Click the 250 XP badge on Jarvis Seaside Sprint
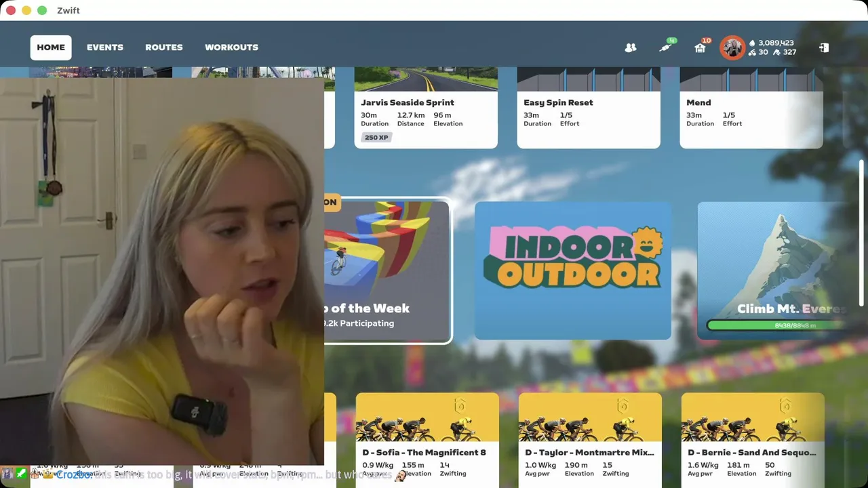868x488 pixels. 376,138
